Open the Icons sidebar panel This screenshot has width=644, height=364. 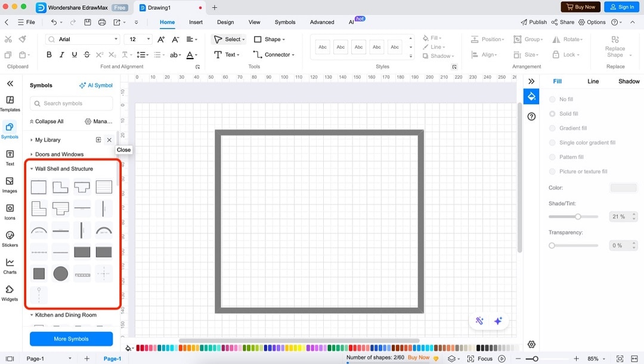pos(10,212)
